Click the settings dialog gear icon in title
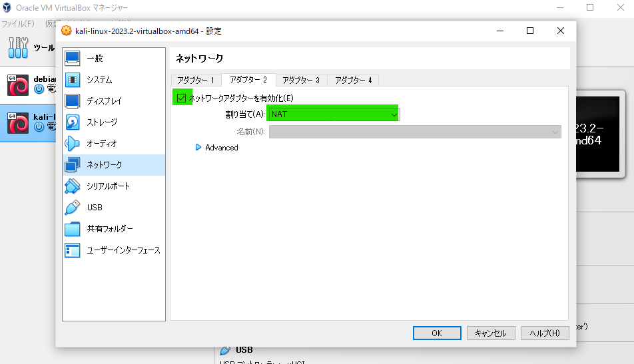This screenshot has height=364, width=634. 67,31
